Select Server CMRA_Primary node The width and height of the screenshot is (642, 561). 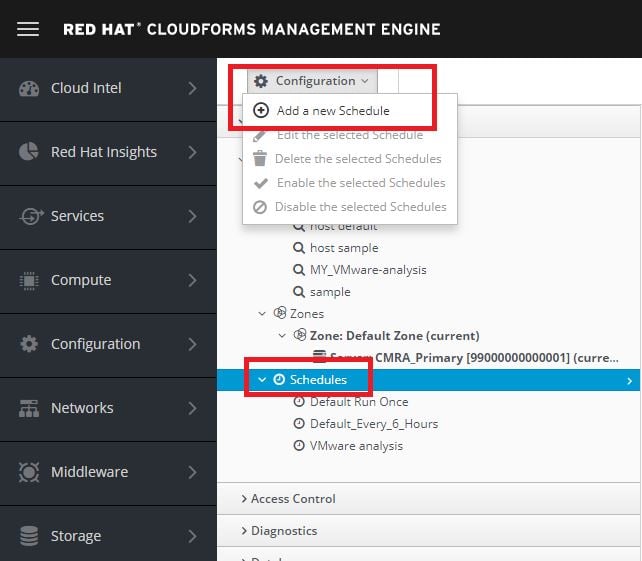474,357
